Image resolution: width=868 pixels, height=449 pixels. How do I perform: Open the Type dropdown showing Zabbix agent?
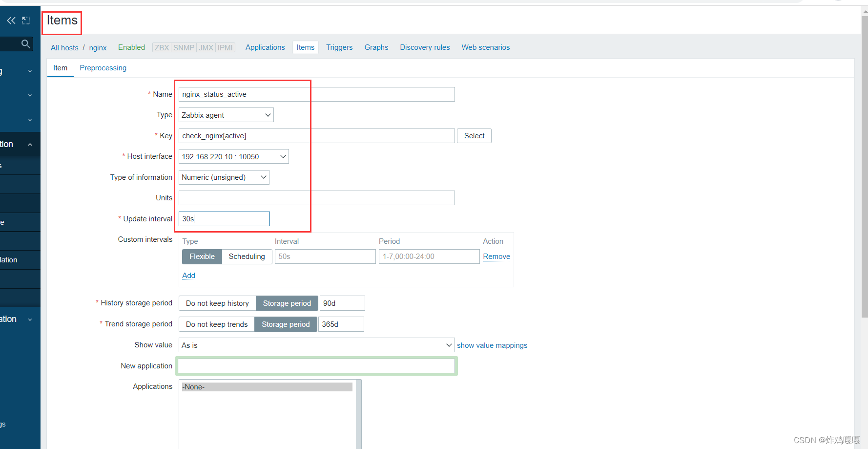click(x=226, y=115)
